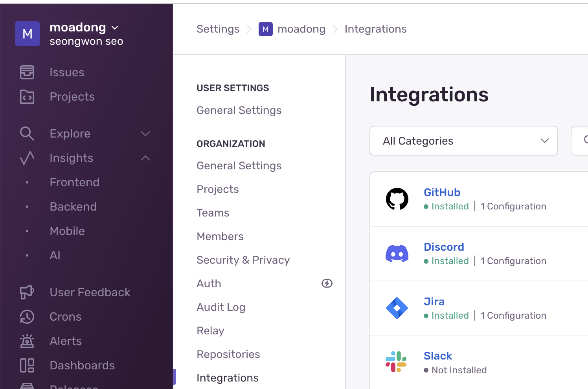Open Auth settings
The width and height of the screenshot is (588, 389).
(x=209, y=284)
